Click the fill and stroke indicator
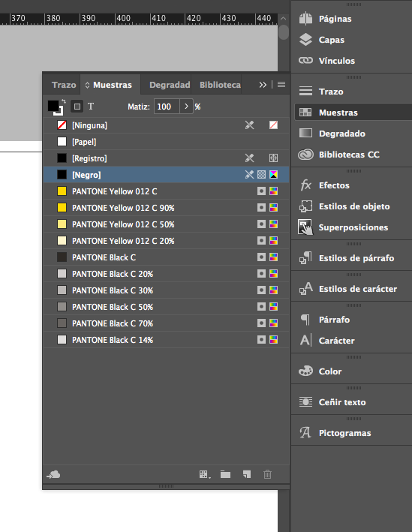412x532 pixels. click(x=55, y=107)
